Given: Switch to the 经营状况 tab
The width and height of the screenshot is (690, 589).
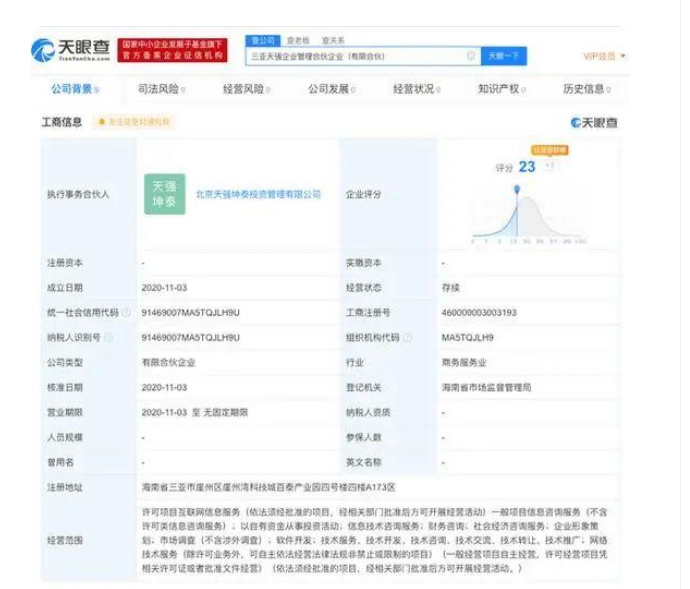Looking at the screenshot, I should [x=416, y=89].
